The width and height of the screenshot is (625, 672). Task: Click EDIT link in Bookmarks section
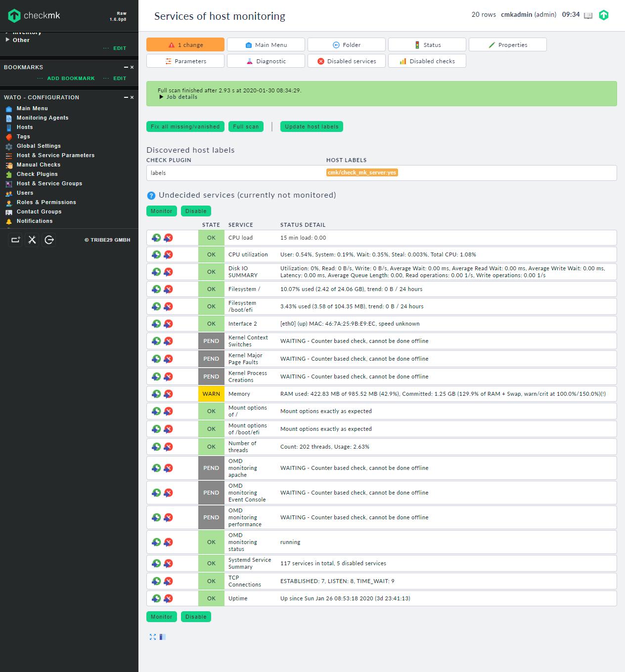[x=120, y=78]
